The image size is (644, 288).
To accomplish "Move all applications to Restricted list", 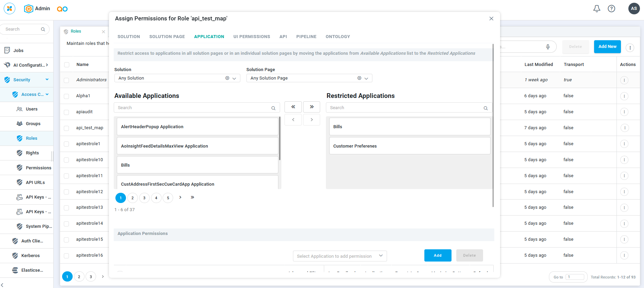I will pyautogui.click(x=312, y=107).
